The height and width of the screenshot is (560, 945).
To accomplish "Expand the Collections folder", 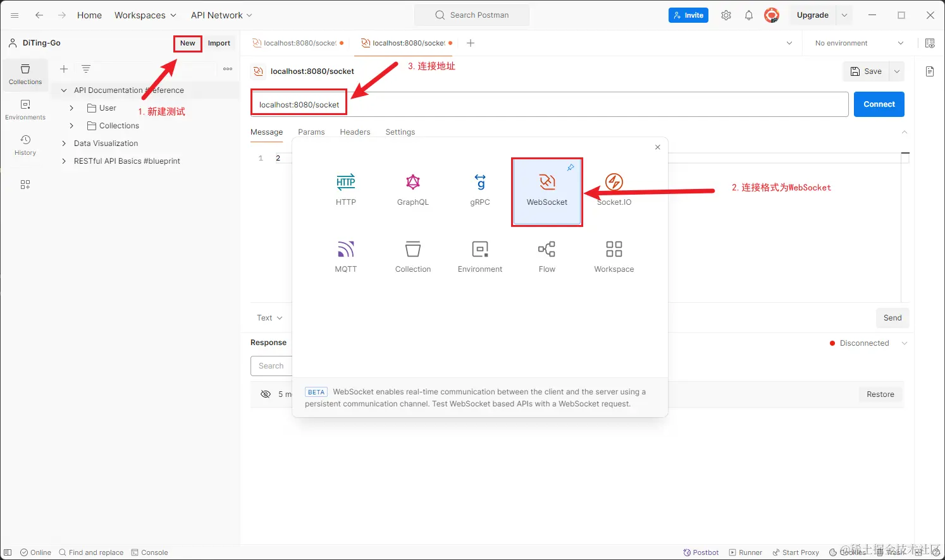I will (x=71, y=126).
